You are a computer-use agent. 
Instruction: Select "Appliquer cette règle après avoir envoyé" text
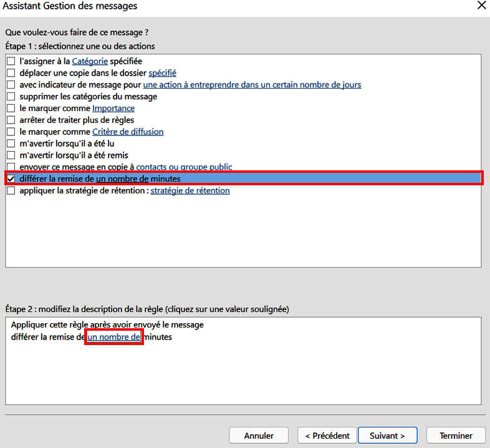pyautogui.click(x=107, y=324)
